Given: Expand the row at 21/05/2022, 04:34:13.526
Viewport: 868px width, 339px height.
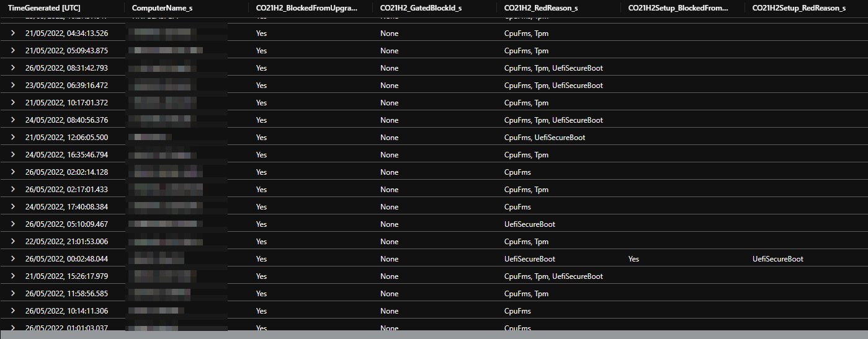Looking at the screenshot, I should click(12, 33).
